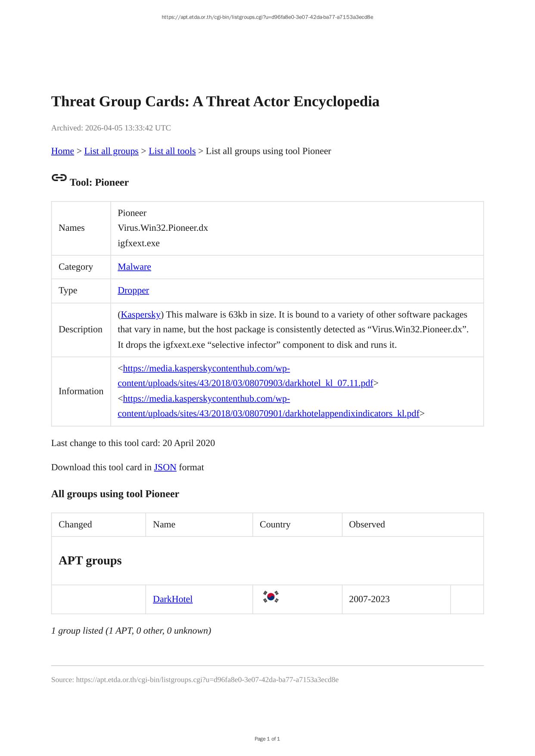Open the Home breadcrumb link

(62, 151)
